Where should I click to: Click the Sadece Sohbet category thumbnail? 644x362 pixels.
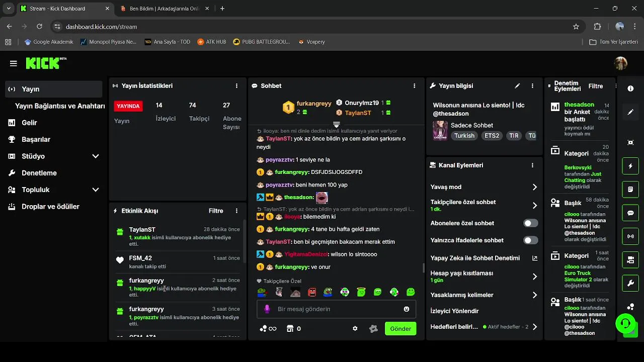click(440, 130)
